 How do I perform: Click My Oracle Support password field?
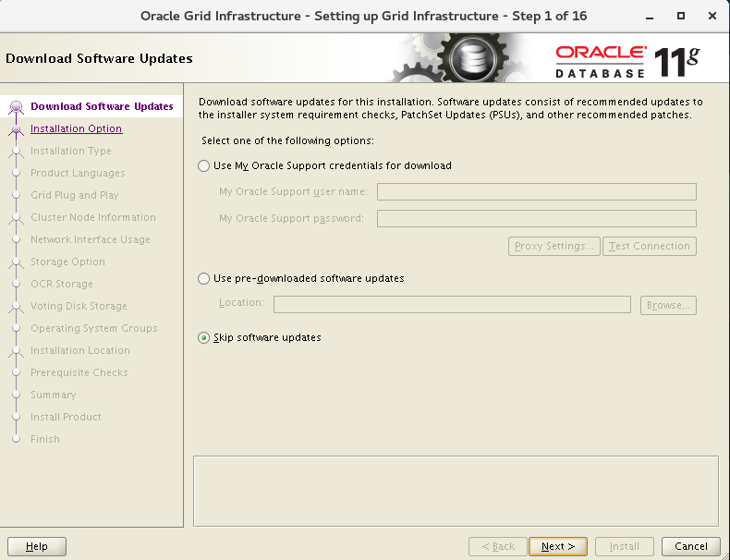click(x=536, y=218)
